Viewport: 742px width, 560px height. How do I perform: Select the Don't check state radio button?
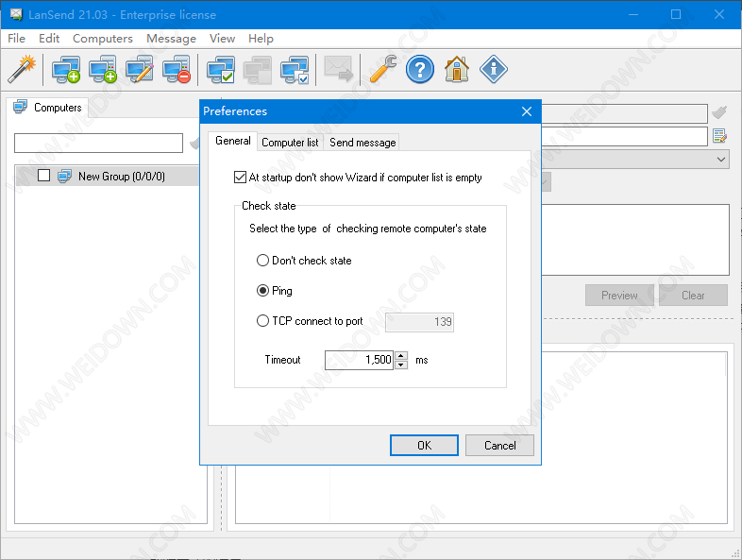click(262, 261)
